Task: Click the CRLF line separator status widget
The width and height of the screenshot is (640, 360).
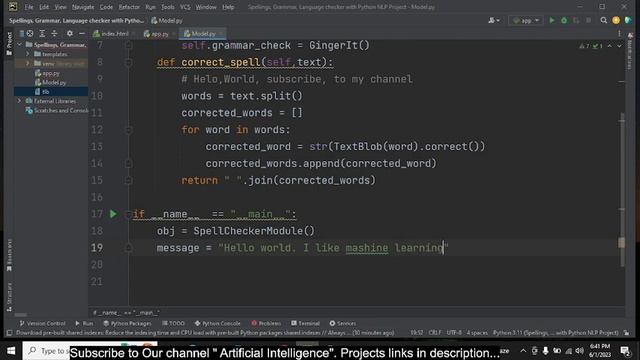Action: (434, 333)
